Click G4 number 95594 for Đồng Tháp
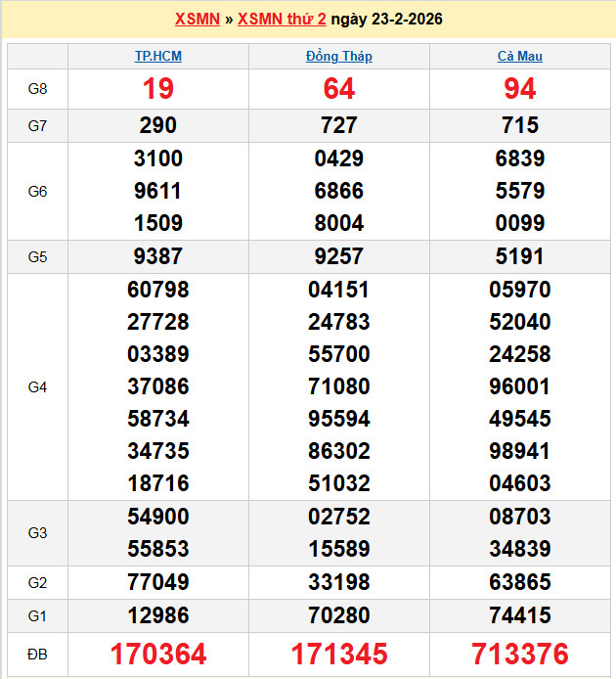616x679 pixels. click(x=339, y=419)
